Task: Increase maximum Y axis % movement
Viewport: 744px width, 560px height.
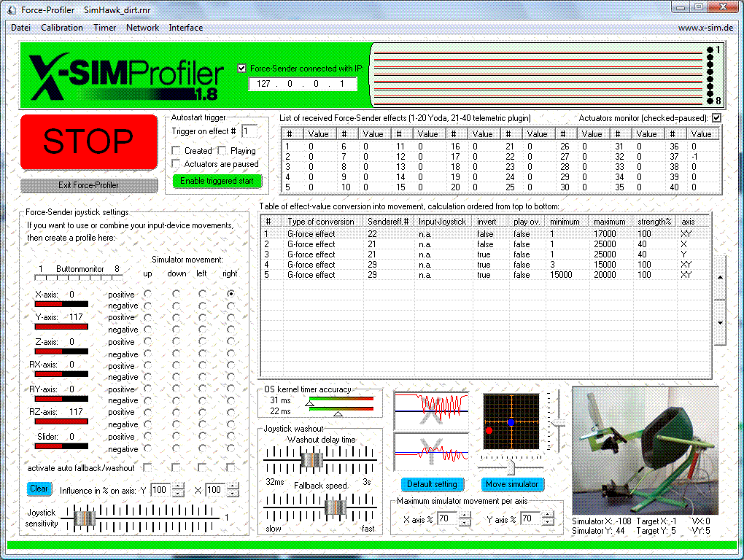Action: (x=548, y=515)
